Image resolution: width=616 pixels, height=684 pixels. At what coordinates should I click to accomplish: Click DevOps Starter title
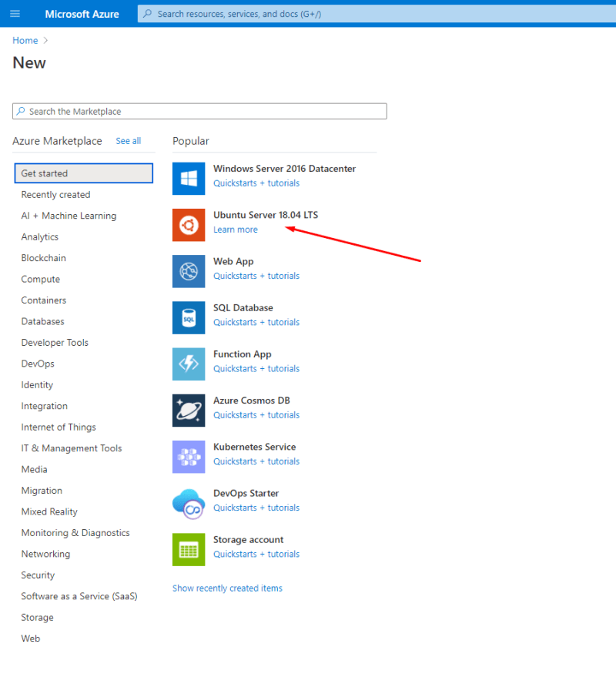(x=246, y=494)
